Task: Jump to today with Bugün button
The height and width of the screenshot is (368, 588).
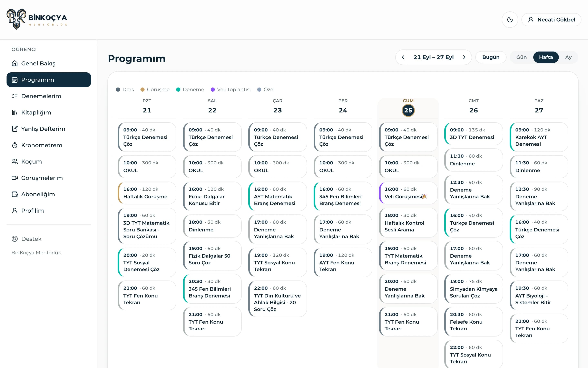Action: pos(491,57)
